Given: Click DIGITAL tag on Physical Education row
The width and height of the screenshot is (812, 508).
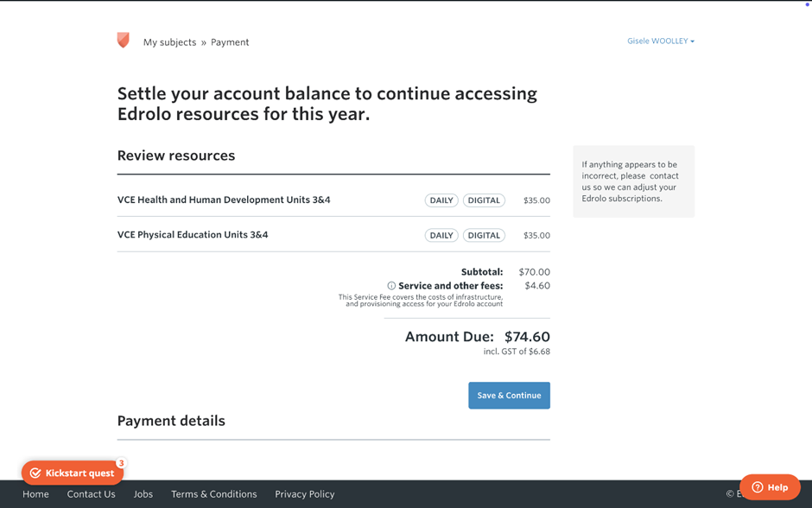Looking at the screenshot, I should pos(484,235).
